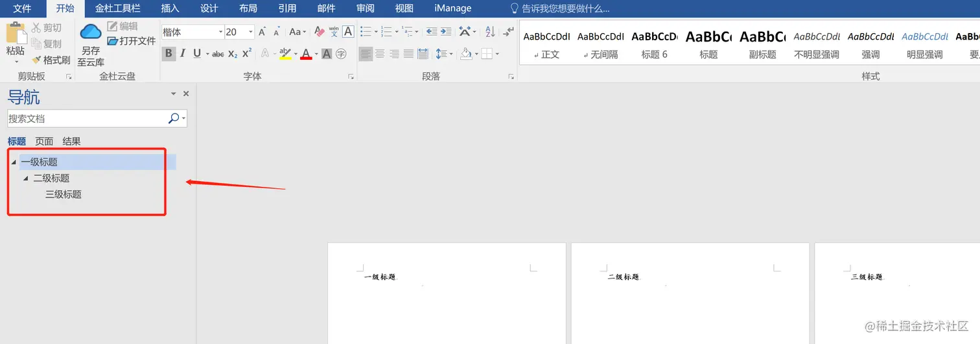The width and height of the screenshot is (980, 344).
Task: Collapse the 一级标题 tree node
Action: point(14,162)
